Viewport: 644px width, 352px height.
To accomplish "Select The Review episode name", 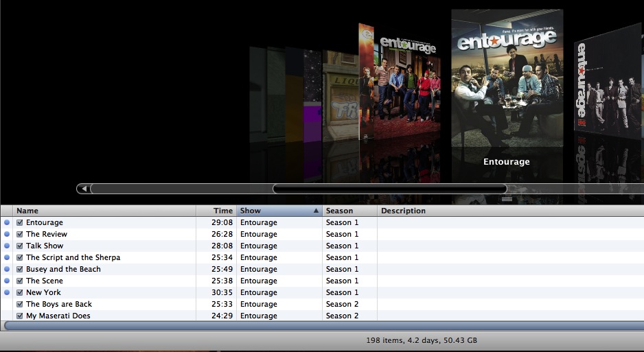I will pyautogui.click(x=47, y=234).
